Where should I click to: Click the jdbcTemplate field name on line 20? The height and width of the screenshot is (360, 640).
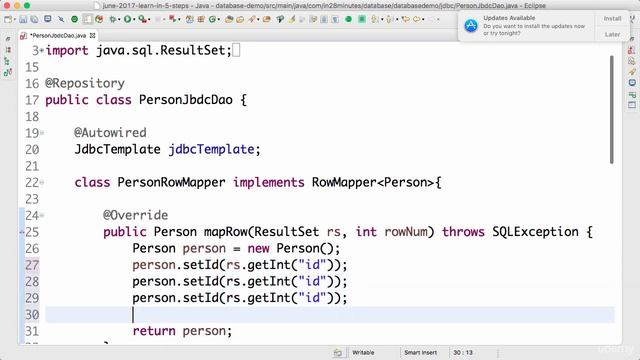tap(211, 149)
